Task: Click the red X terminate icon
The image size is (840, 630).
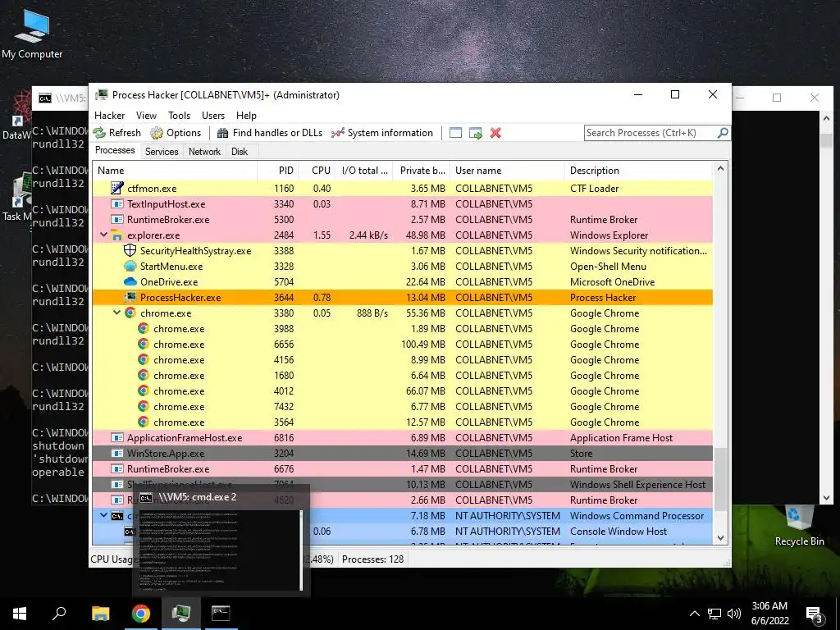Action: [x=495, y=133]
